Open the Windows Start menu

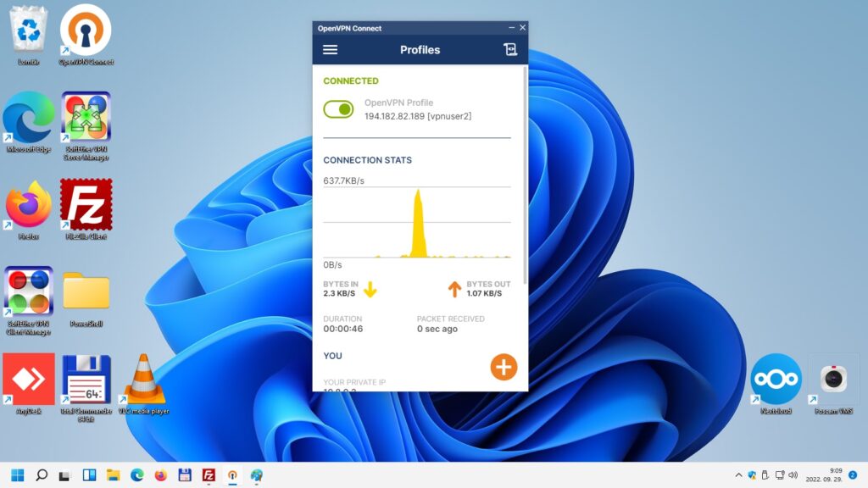(x=18, y=475)
